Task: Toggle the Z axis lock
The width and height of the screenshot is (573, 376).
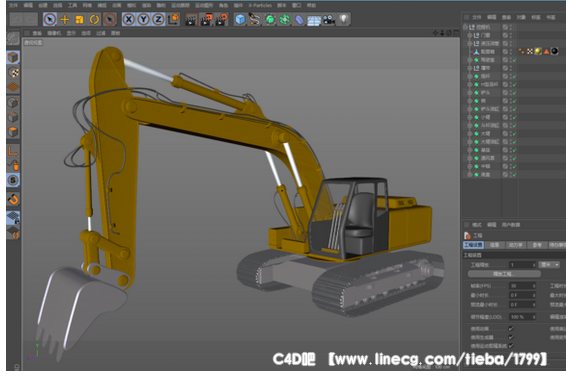Action: click(x=158, y=19)
